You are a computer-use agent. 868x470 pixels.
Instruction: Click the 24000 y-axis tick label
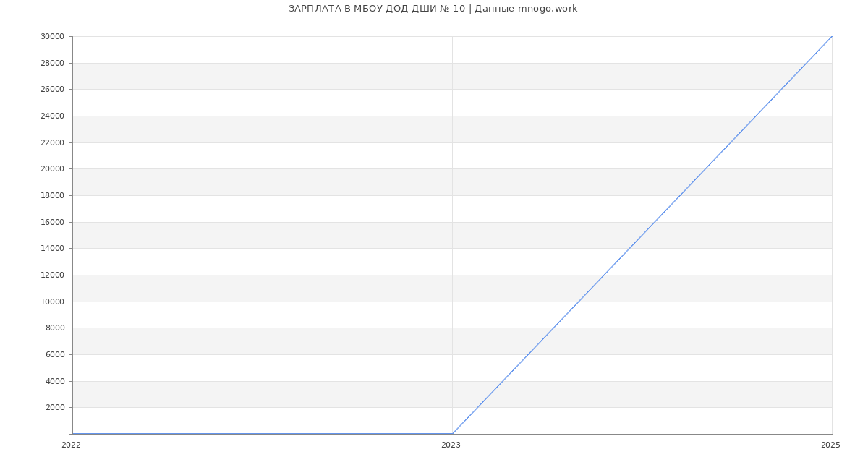coord(52,116)
